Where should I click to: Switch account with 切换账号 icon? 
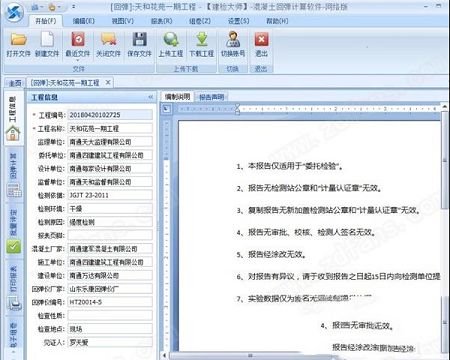coord(233,39)
